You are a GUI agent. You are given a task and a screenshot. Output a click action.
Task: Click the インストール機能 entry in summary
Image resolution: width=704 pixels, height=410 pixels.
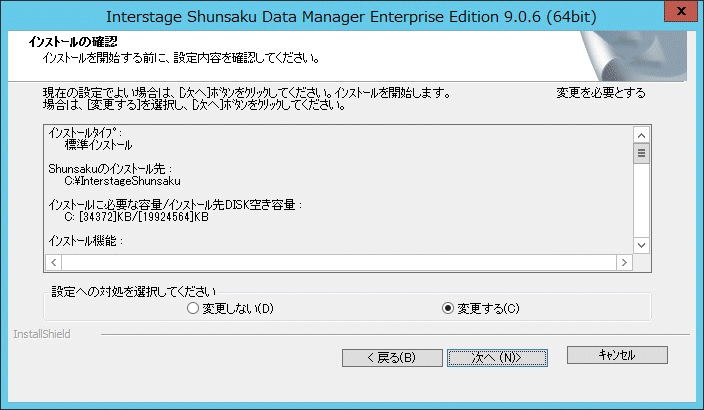pos(85,241)
